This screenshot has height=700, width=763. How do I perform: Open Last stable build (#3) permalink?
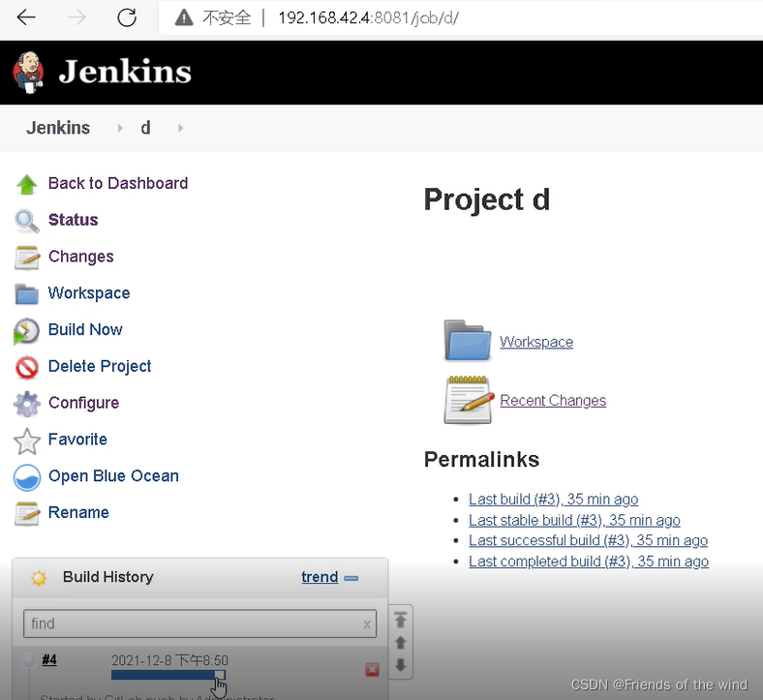[x=574, y=520]
